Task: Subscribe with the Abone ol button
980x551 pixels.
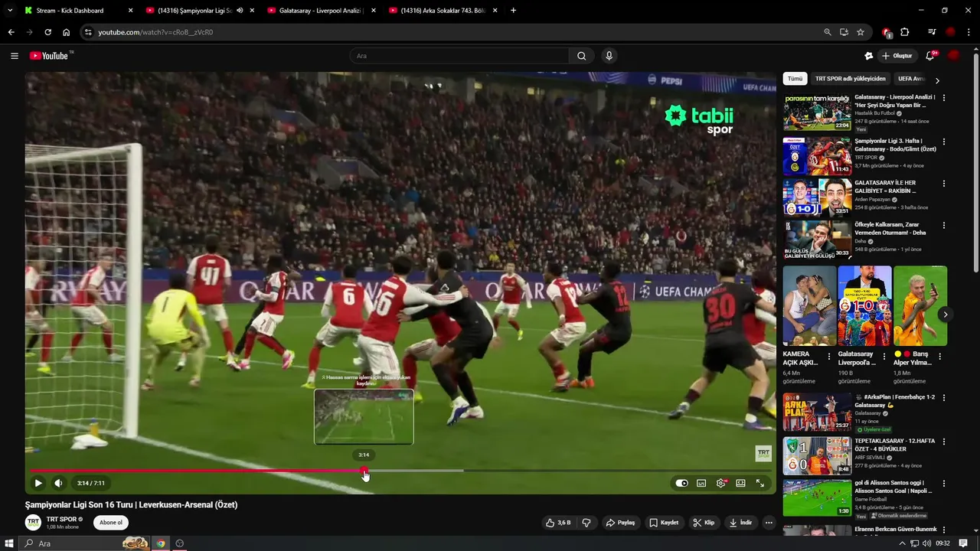Action: click(x=111, y=523)
